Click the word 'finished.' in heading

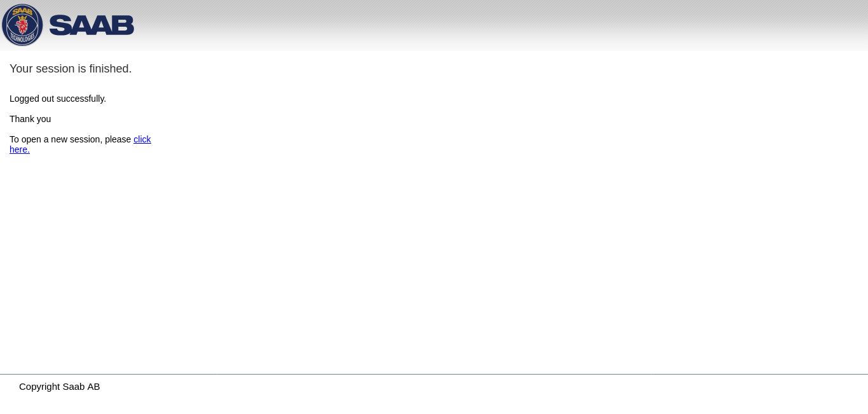click(x=111, y=69)
